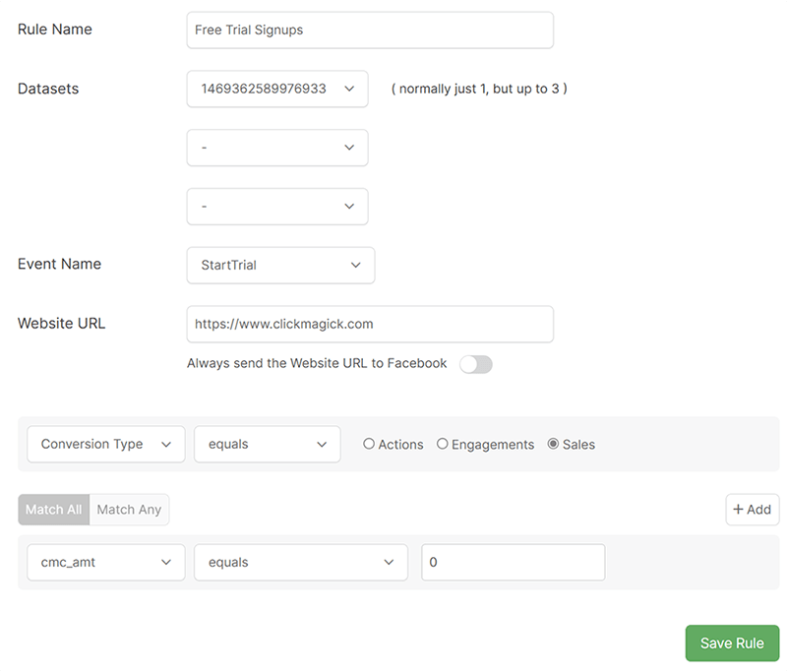The width and height of the screenshot is (787, 672).
Task: Click the green Save Rule button
Action: [731, 643]
